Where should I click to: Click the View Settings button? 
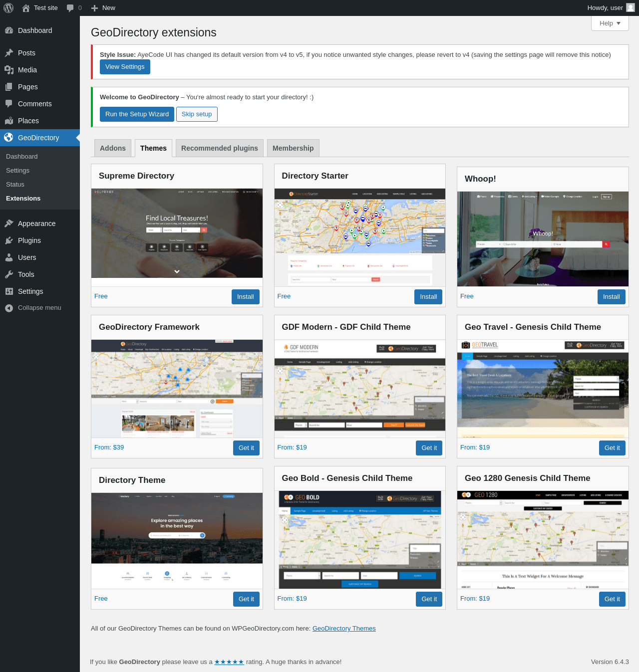tap(125, 67)
